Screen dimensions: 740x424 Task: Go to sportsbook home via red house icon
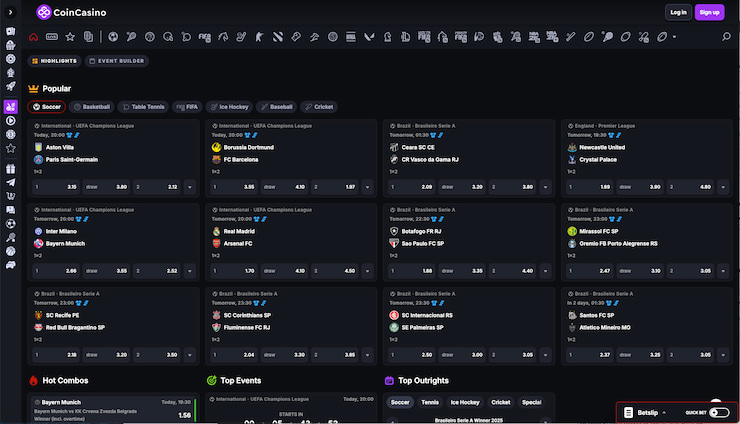coord(34,37)
